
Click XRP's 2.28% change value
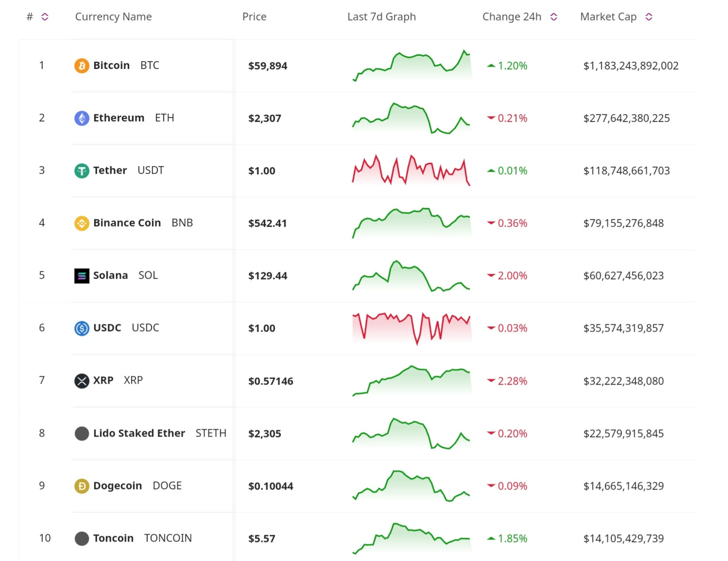click(x=512, y=381)
